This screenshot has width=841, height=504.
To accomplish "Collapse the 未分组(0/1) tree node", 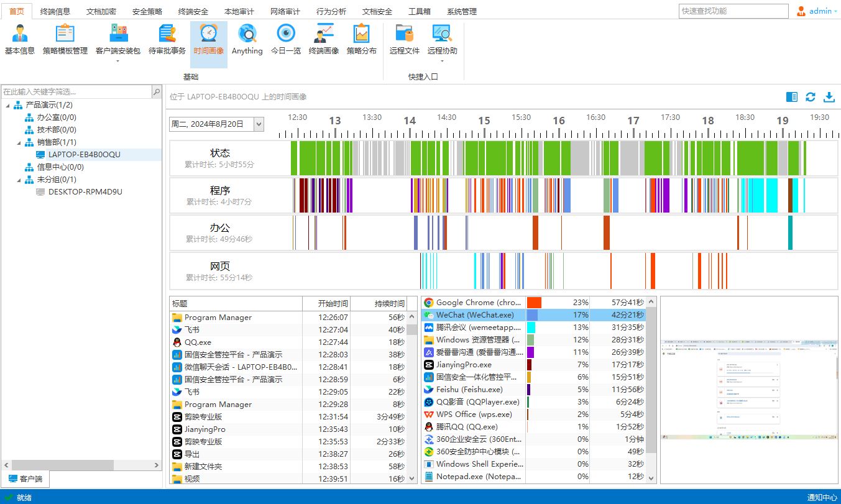I will click(18, 180).
